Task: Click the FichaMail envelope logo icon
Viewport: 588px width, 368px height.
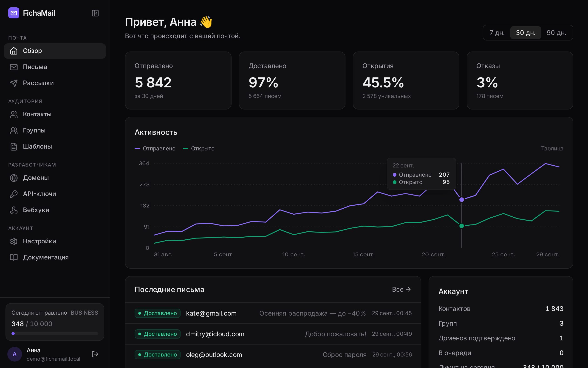Action: click(x=14, y=13)
